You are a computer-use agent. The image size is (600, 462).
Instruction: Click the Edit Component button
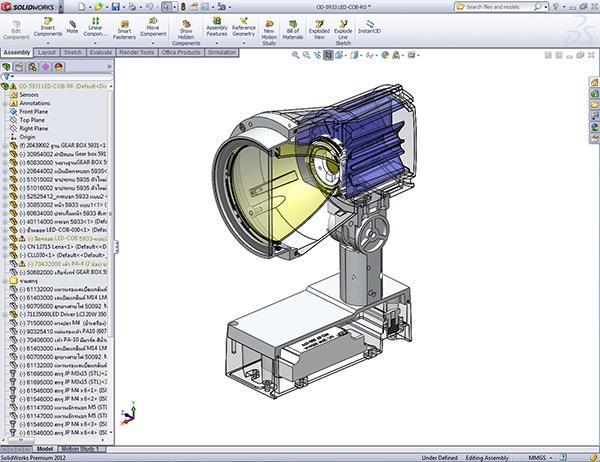tap(16, 30)
